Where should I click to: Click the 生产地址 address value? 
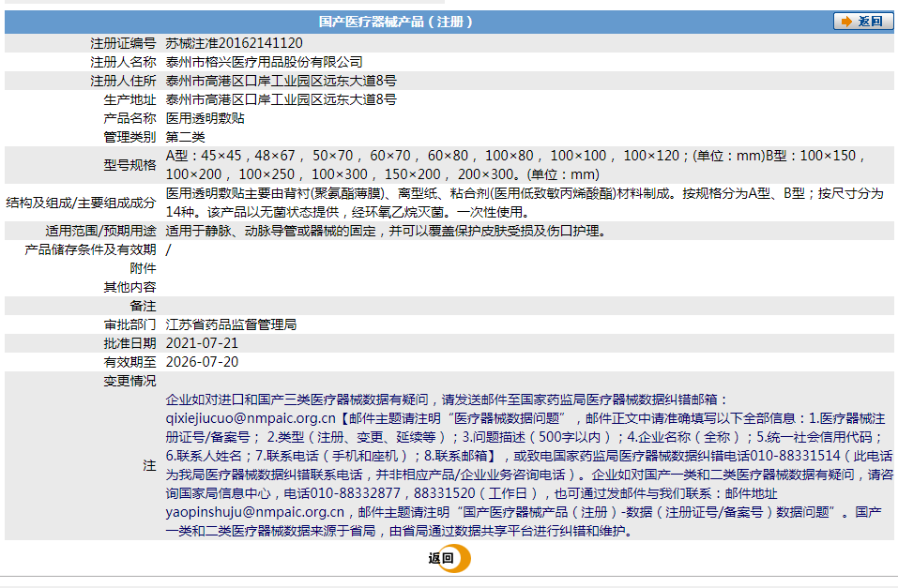coord(281,99)
